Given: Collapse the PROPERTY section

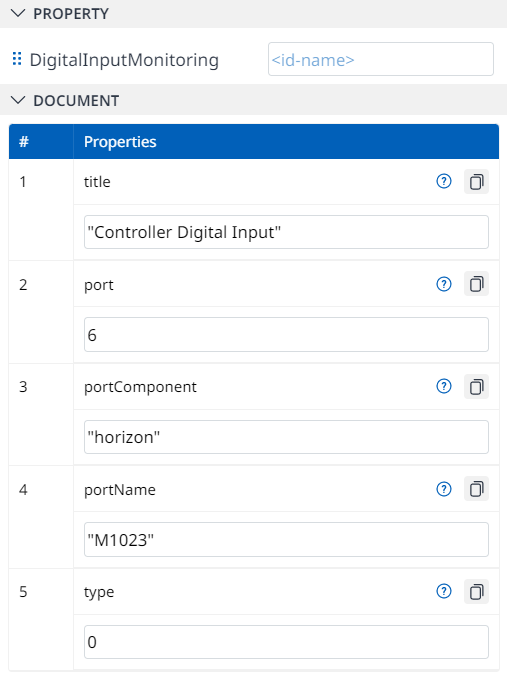Looking at the screenshot, I should click(18, 14).
